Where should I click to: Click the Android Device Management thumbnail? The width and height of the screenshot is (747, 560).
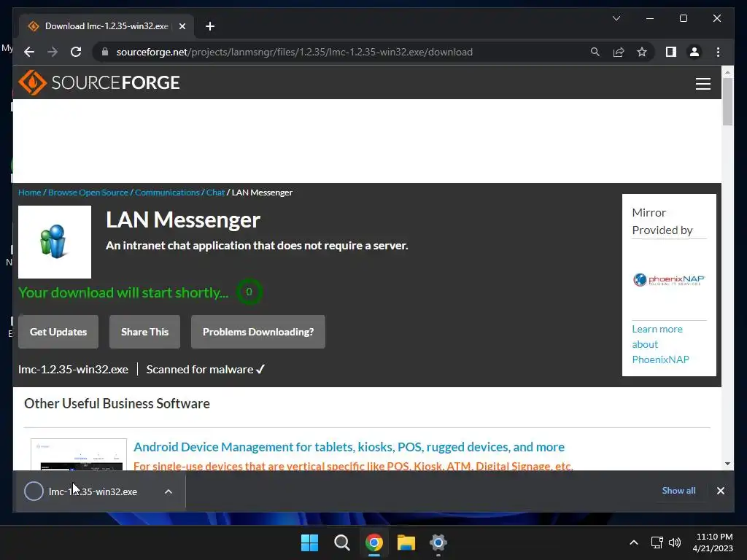[x=79, y=455]
